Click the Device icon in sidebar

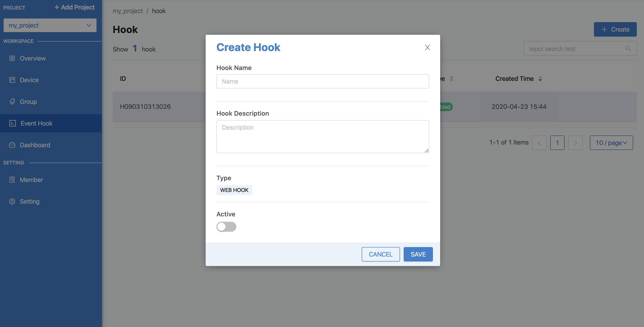tap(12, 80)
